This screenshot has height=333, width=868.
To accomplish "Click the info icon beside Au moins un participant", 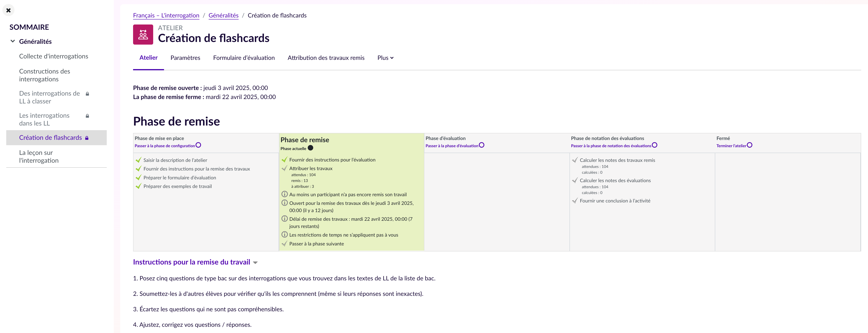I will (x=284, y=194).
